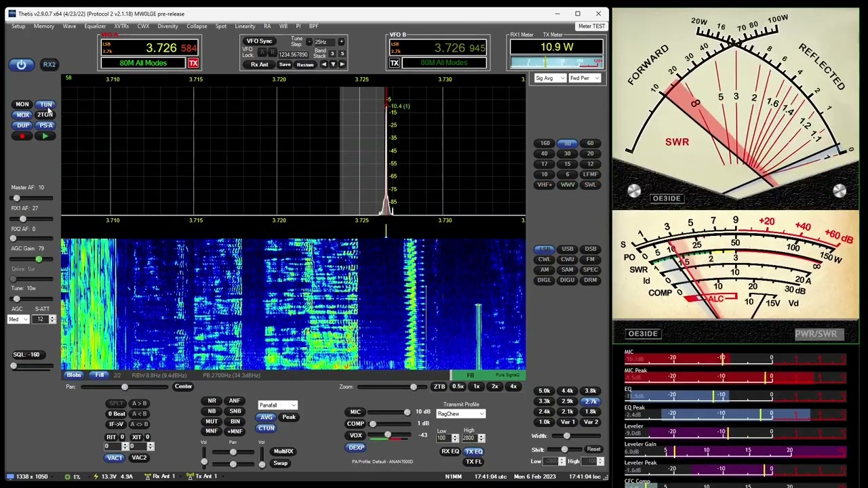Click the Collapse menu item

[x=197, y=26]
